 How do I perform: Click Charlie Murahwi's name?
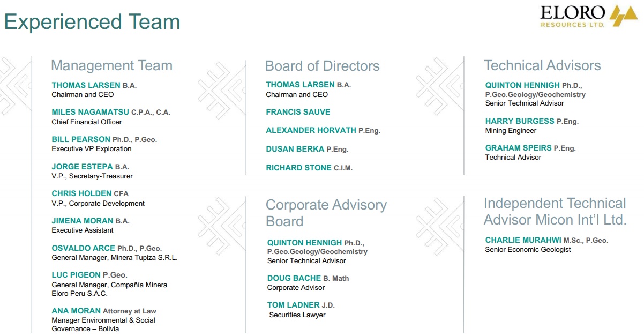click(523, 240)
